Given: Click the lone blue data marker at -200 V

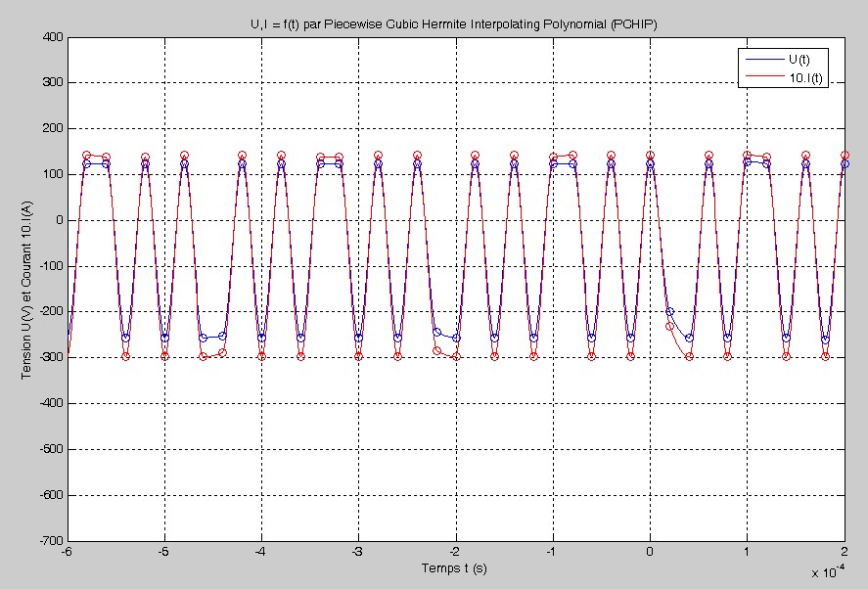Looking at the screenshot, I should coord(669,312).
